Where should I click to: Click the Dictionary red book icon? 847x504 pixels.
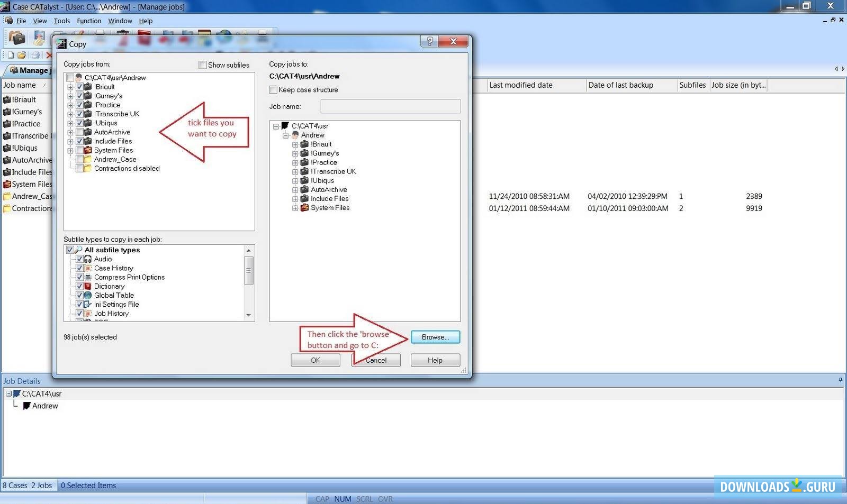click(x=88, y=286)
